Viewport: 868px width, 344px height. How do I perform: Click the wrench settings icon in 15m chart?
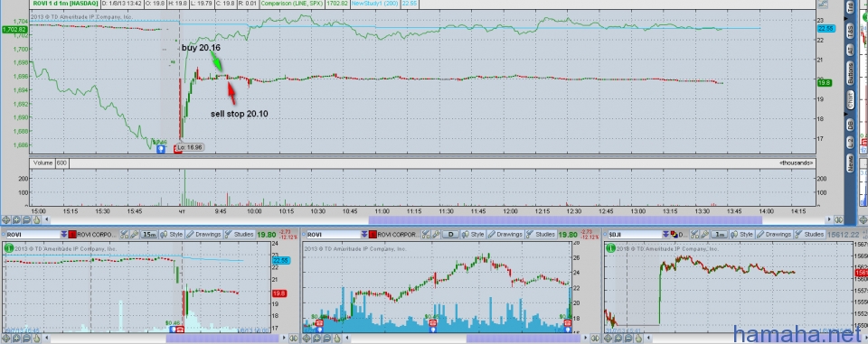point(124,235)
